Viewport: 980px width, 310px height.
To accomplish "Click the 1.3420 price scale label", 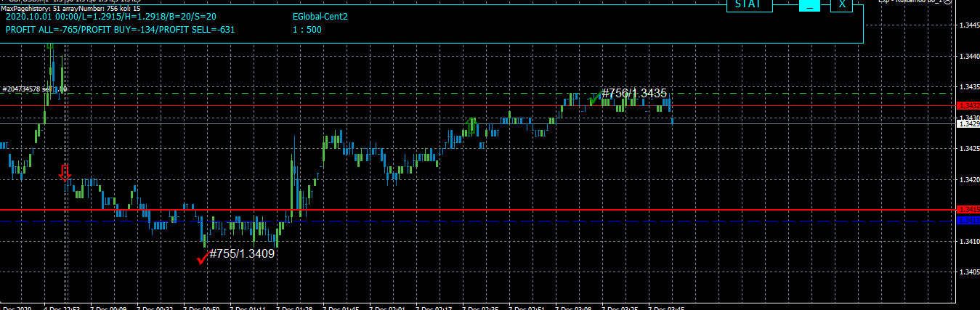I will [968, 179].
